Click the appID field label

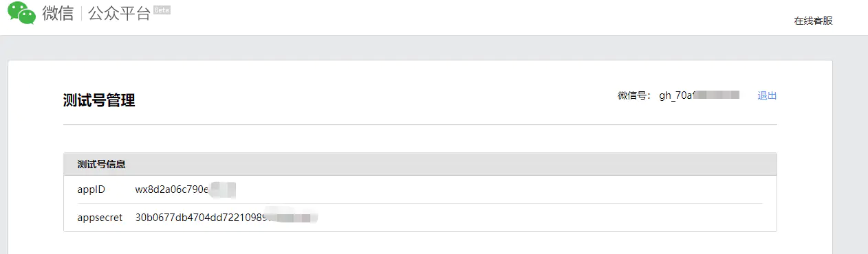click(x=91, y=189)
